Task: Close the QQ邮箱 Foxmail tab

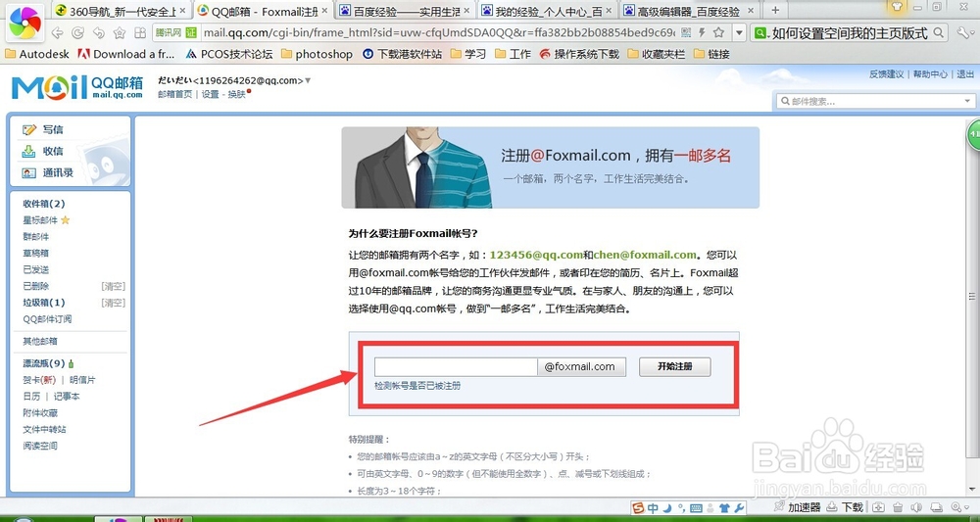Action: coord(324,11)
